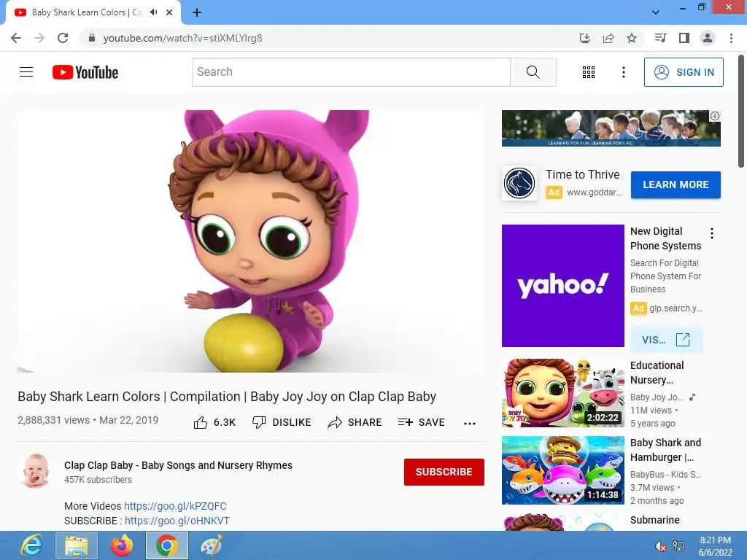Open Paint from the taskbar
The image size is (747, 560).
pos(212,545)
